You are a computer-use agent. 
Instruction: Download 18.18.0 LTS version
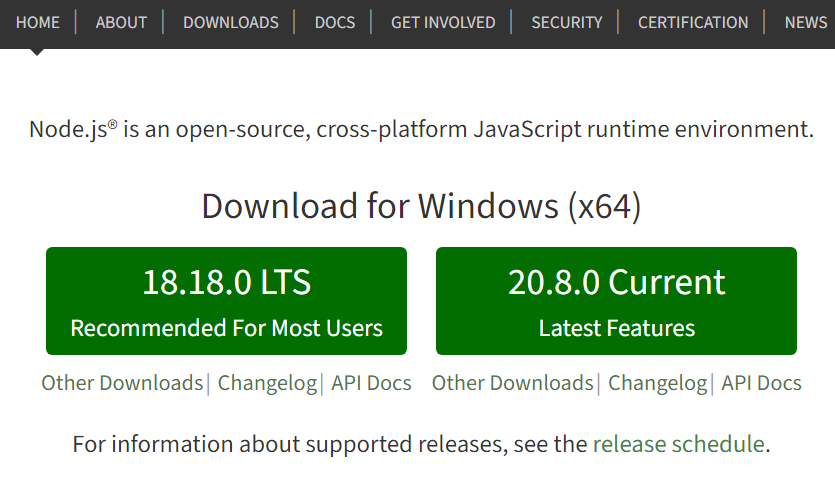(226, 301)
